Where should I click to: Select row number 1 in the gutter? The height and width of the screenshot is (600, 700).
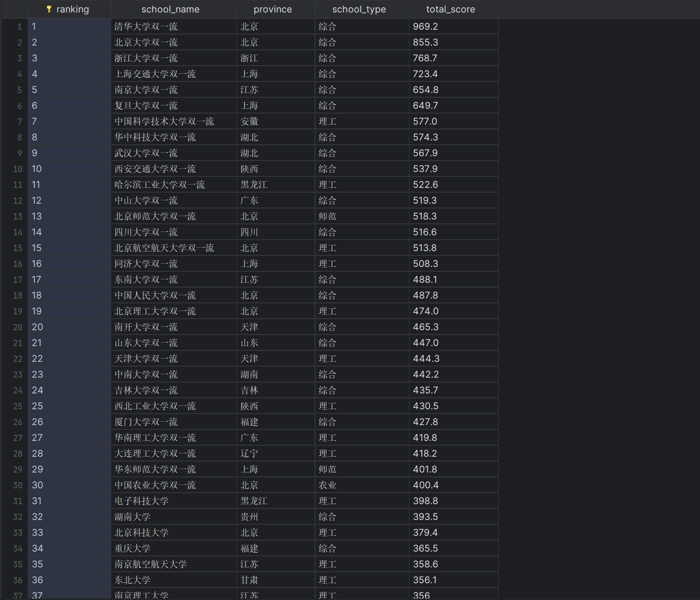[19, 26]
